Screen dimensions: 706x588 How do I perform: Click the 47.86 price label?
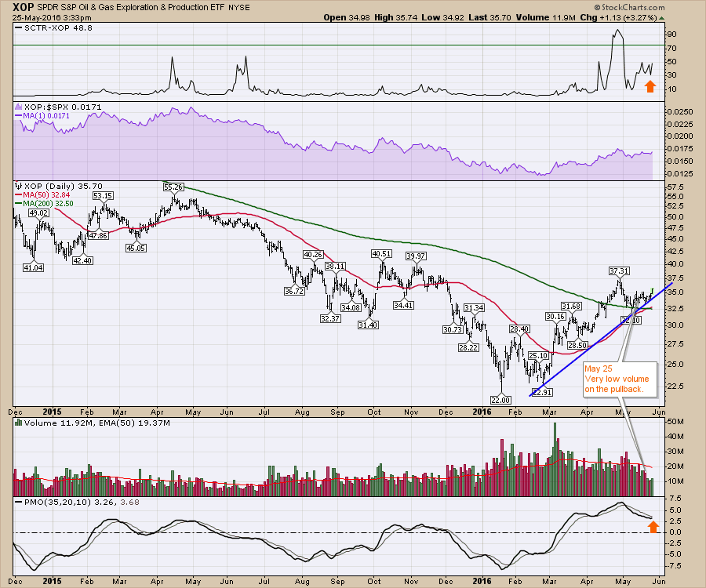[99, 235]
